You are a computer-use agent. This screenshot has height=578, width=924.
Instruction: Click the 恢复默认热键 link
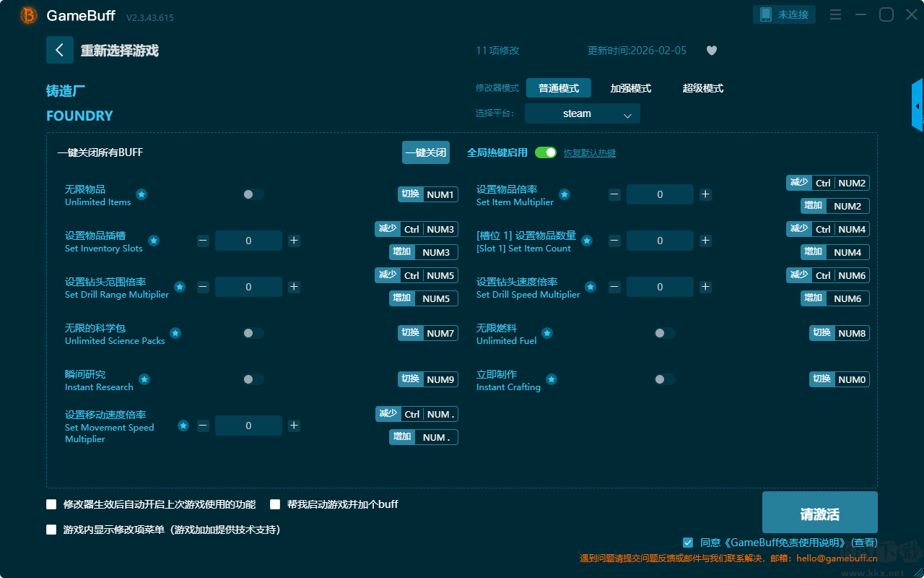(590, 153)
